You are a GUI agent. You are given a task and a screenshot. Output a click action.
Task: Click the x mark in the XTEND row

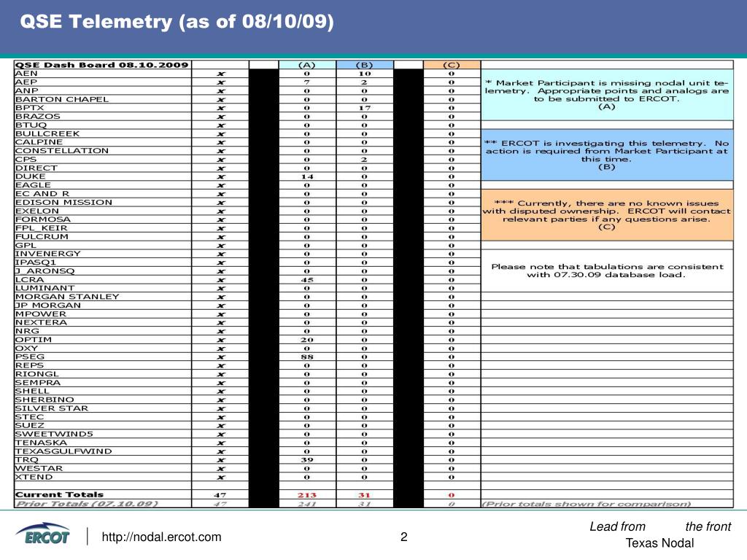220,477
